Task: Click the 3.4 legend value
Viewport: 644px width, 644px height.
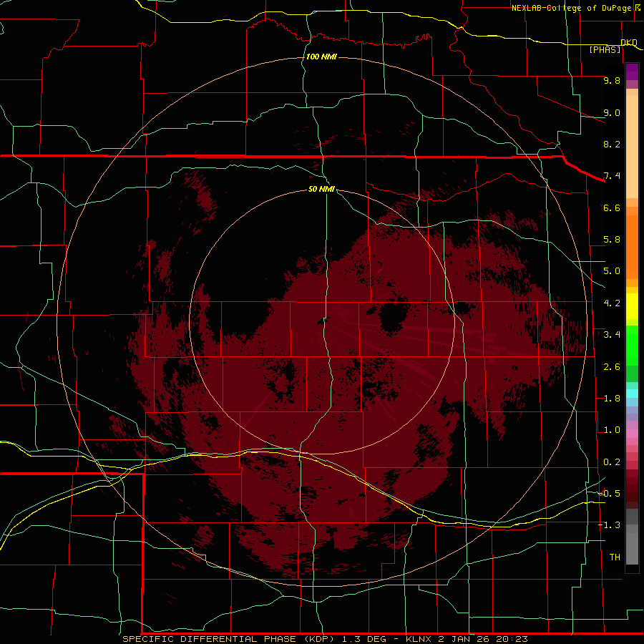Action: coord(612,335)
